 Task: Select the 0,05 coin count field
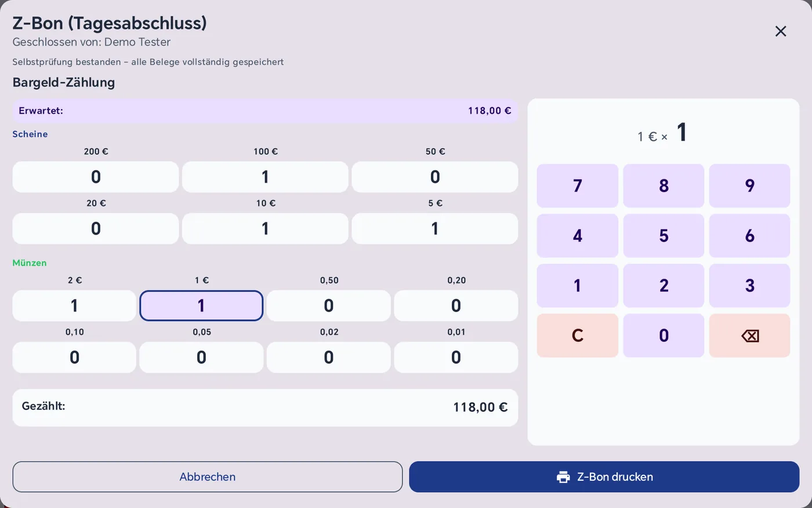click(x=201, y=358)
